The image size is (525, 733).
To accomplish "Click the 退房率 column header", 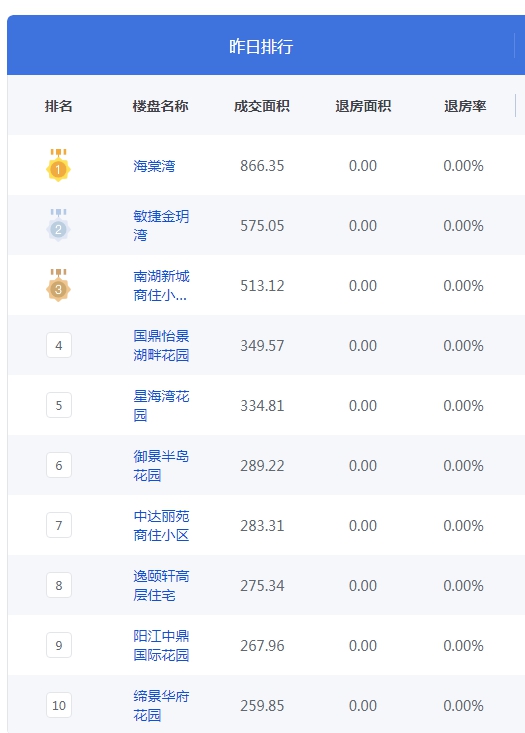I will pos(465,106).
